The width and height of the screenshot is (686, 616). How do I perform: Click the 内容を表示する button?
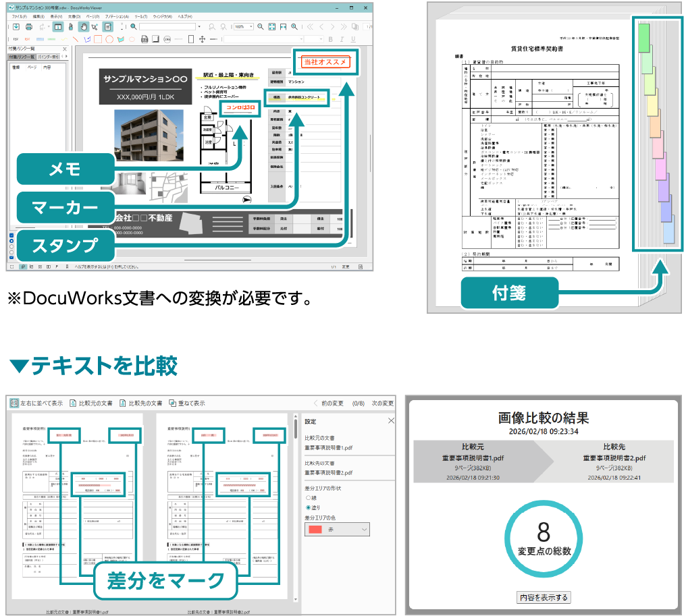pos(544,596)
